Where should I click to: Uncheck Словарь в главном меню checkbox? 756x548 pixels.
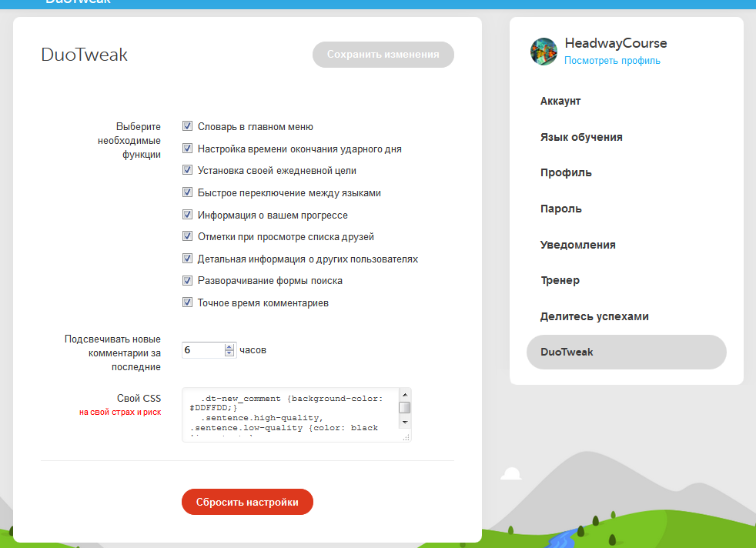(188, 126)
